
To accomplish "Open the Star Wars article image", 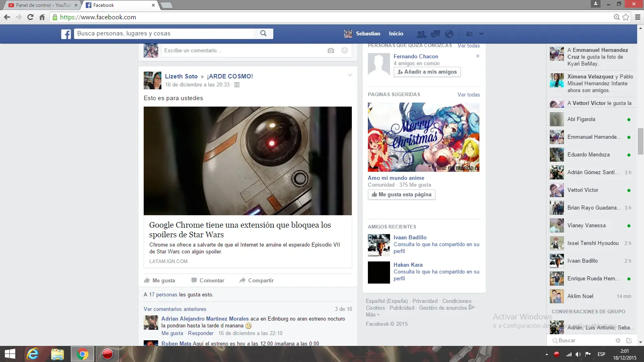I will coord(248,161).
